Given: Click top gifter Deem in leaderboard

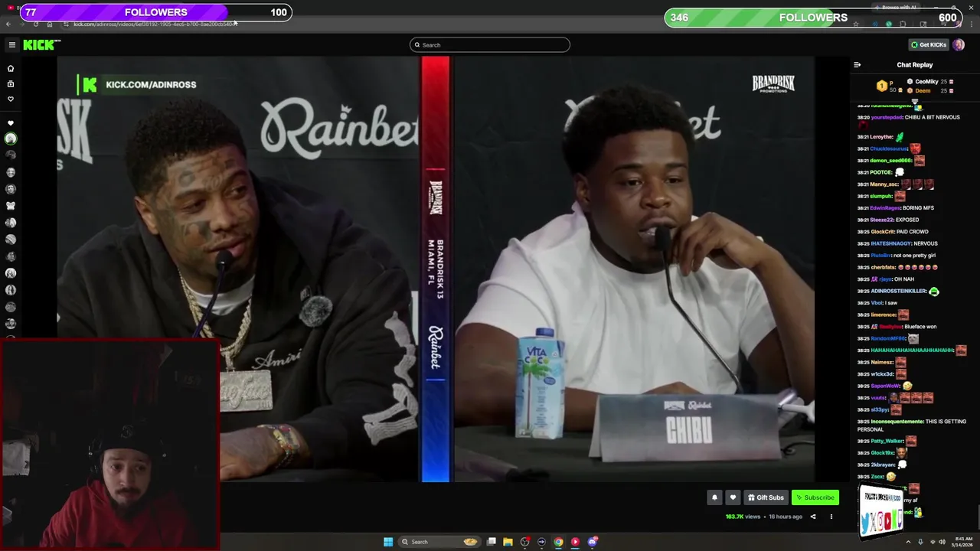Looking at the screenshot, I should click(923, 90).
